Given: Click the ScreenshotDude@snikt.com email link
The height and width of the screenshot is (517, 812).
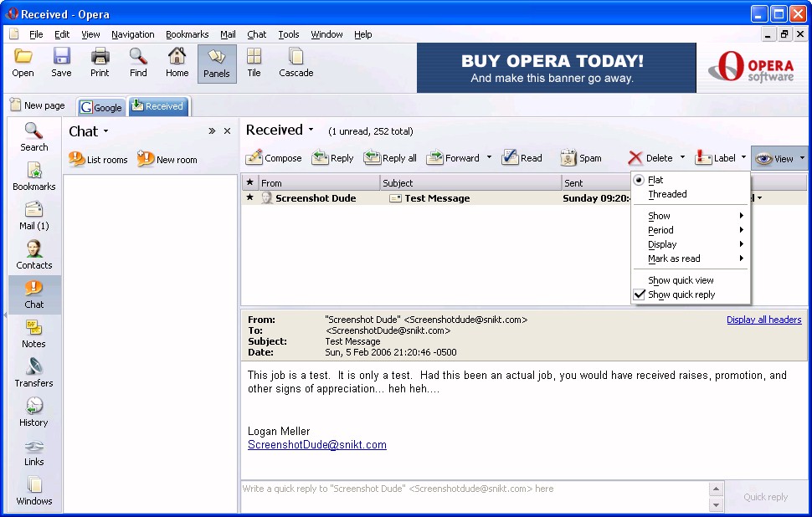Looking at the screenshot, I should [x=316, y=445].
